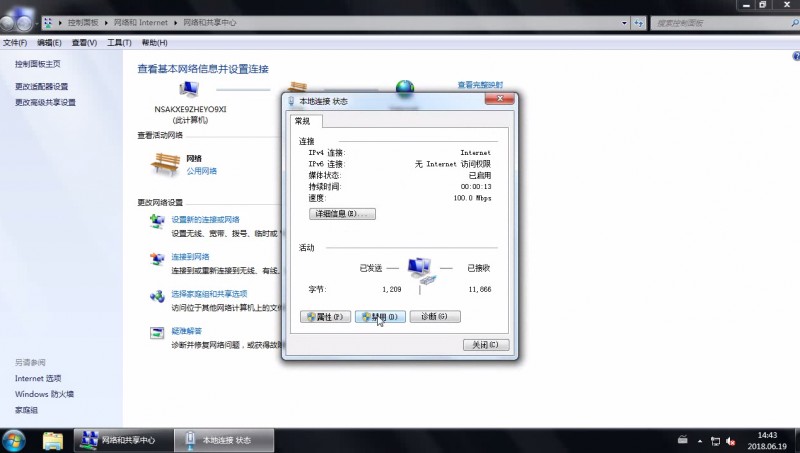Click the address bar refresh button
This screenshot has height=453, width=800.
[x=639, y=23]
